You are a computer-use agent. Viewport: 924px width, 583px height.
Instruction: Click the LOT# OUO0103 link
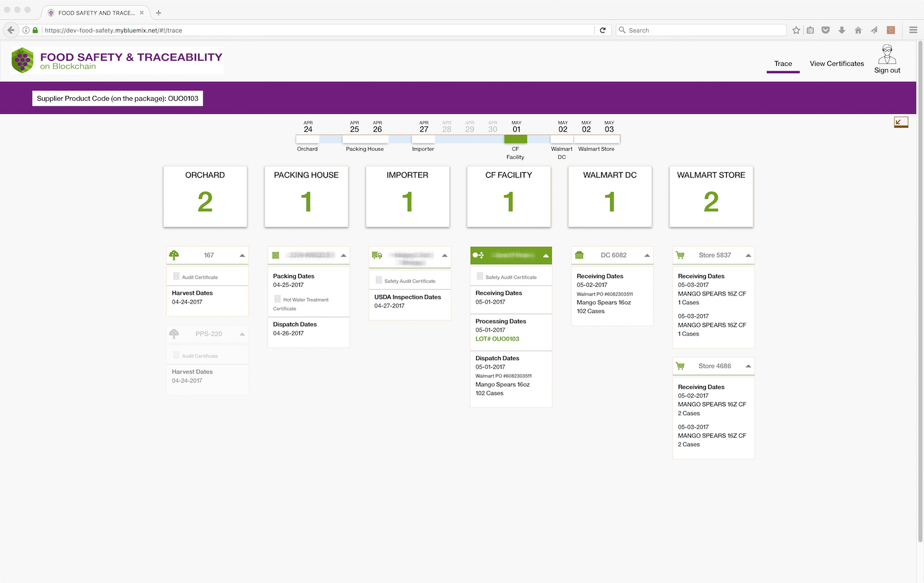(497, 339)
